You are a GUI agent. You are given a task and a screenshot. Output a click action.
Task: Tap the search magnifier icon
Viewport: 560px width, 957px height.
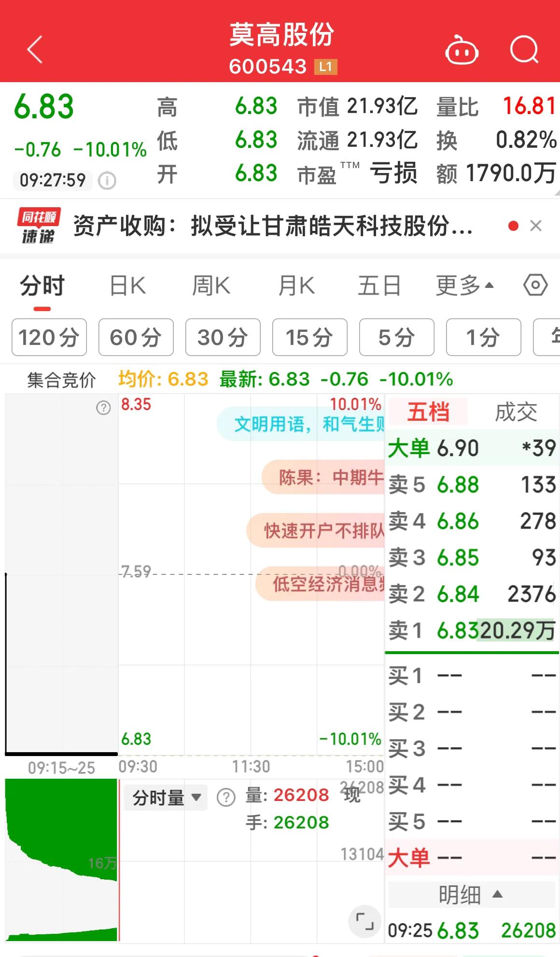point(524,49)
